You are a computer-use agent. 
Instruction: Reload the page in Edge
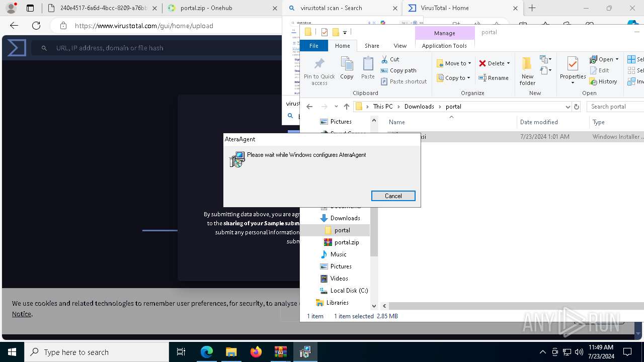pyautogui.click(x=36, y=26)
